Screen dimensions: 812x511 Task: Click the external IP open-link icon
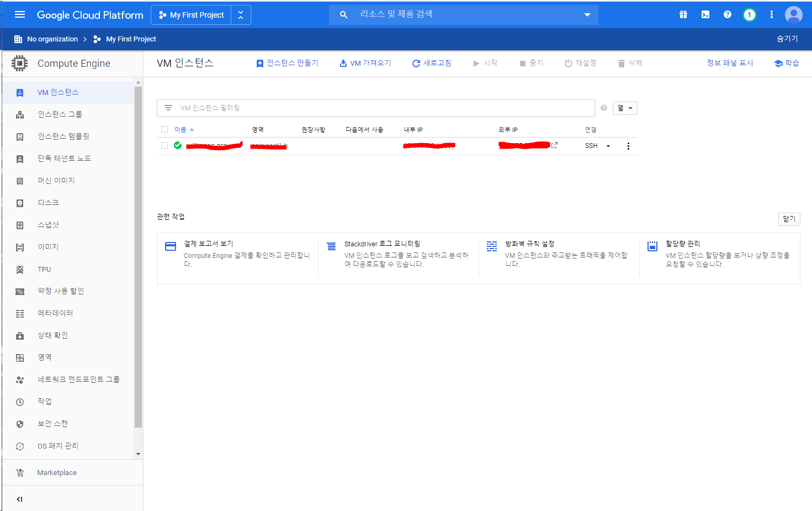(x=554, y=145)
